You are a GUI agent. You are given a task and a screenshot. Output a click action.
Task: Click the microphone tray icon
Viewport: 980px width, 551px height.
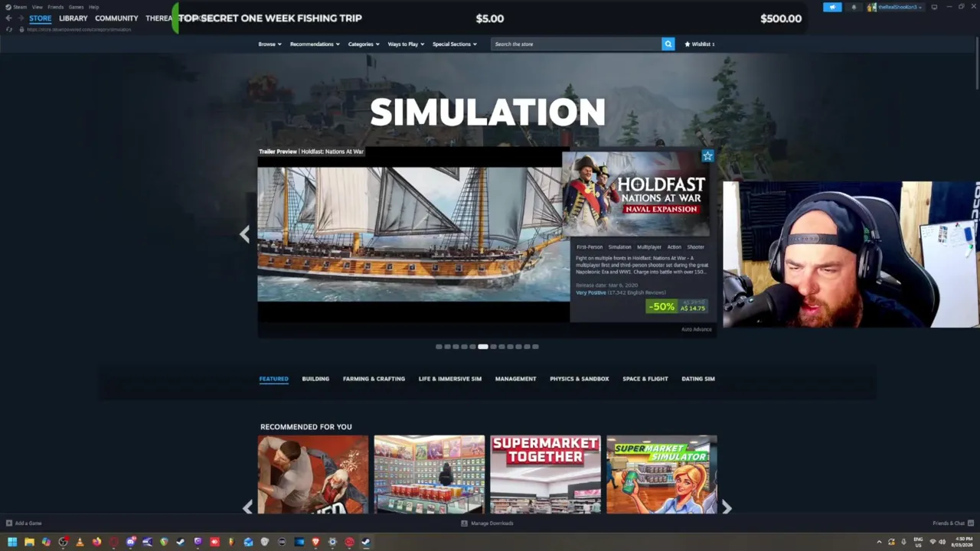click(903, 542)
